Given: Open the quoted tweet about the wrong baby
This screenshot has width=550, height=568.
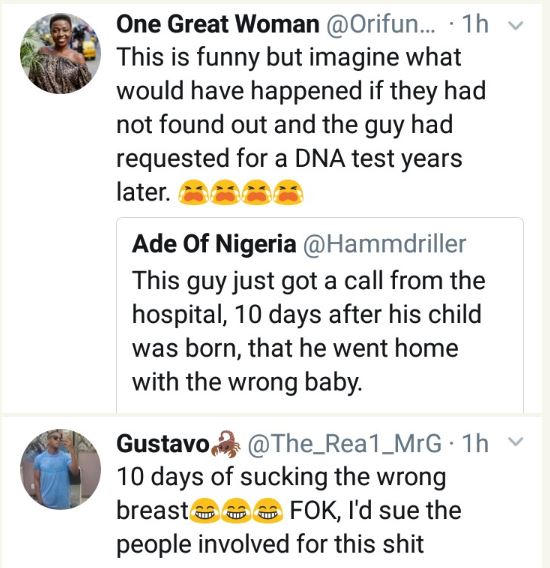Looking at the screenshot, I should tap(320, 314).
